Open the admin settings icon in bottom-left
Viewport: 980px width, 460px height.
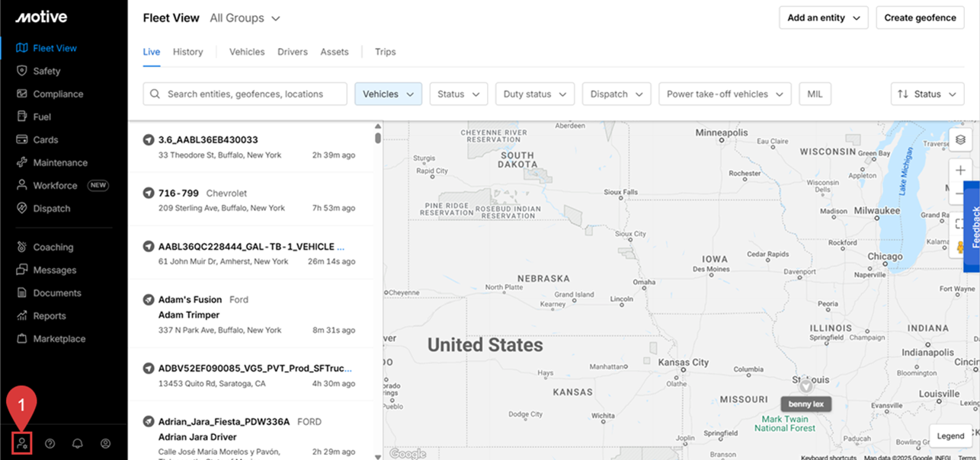coord(22,443)
